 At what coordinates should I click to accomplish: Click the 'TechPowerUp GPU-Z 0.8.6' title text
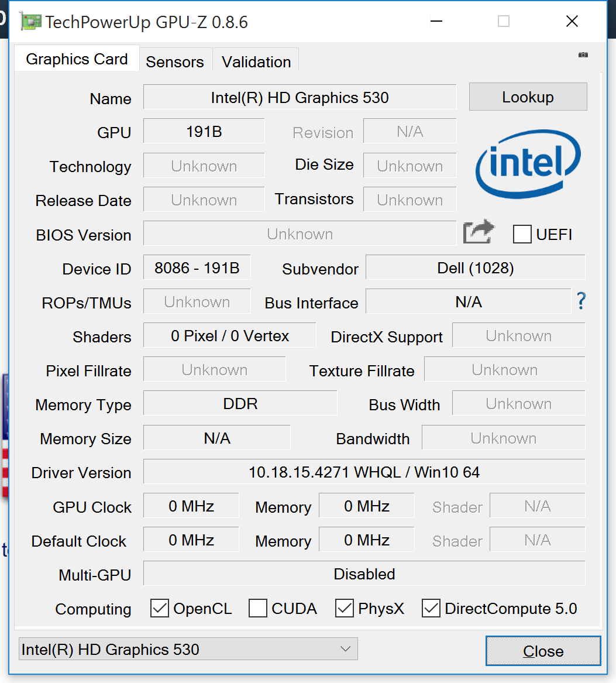coord(147,22)
